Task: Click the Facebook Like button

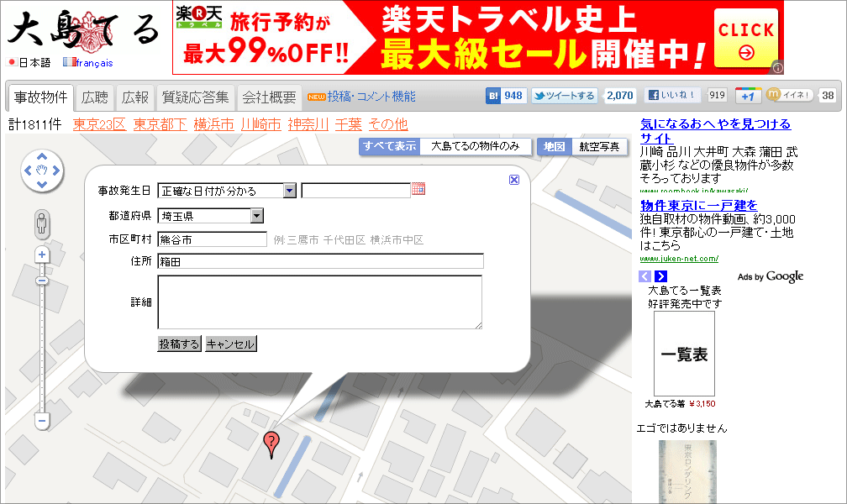Action: (672, 96)
